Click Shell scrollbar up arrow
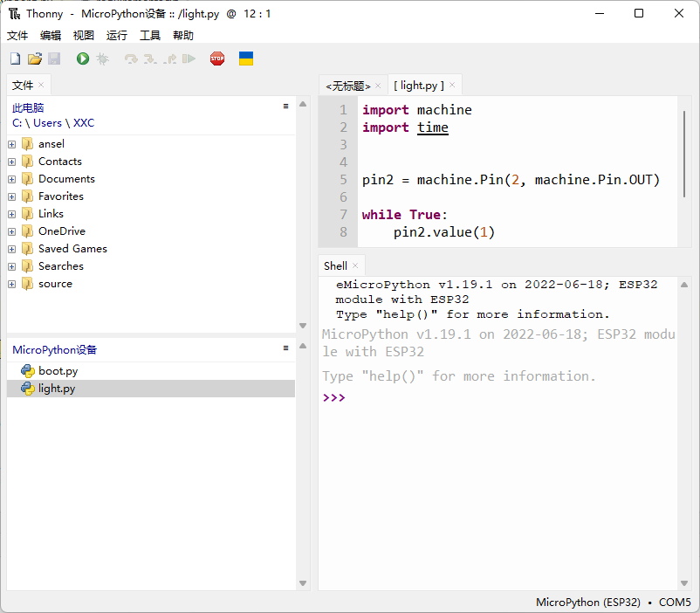 684,285
